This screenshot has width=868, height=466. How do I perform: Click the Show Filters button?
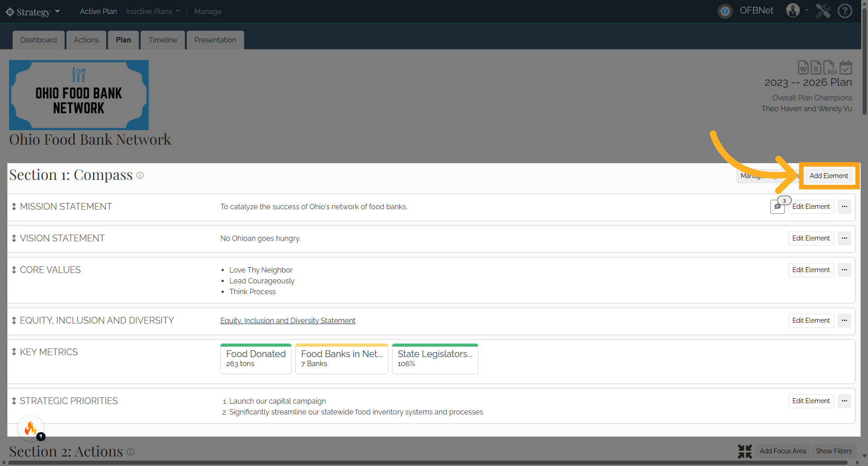tap(834, 451)
